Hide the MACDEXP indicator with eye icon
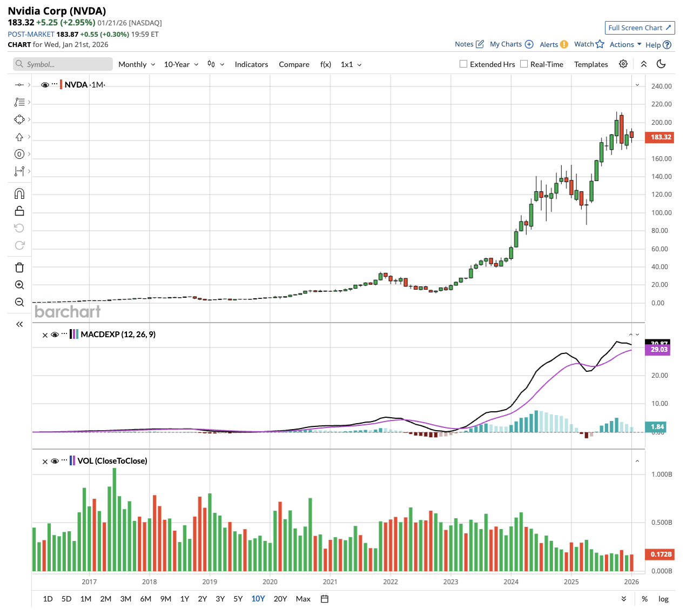This screenshot has width=700, height=615. coord(55,335)
